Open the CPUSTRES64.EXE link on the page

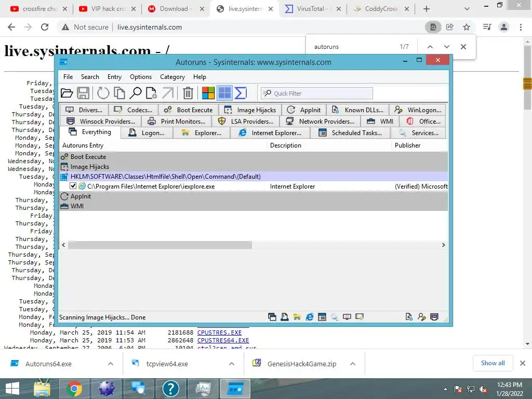223,340
